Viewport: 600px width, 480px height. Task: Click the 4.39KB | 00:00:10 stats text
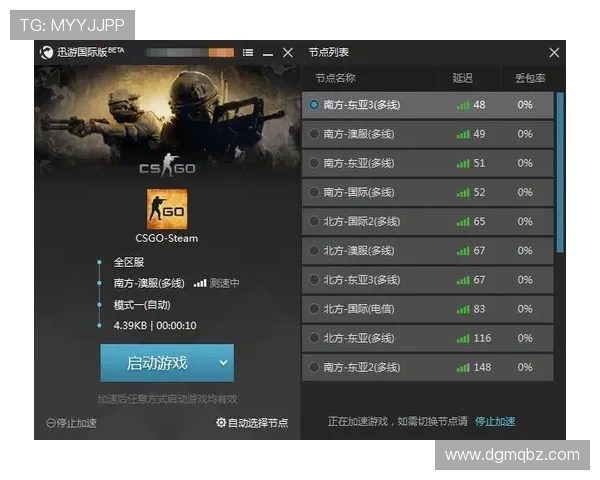coord(155,326)
